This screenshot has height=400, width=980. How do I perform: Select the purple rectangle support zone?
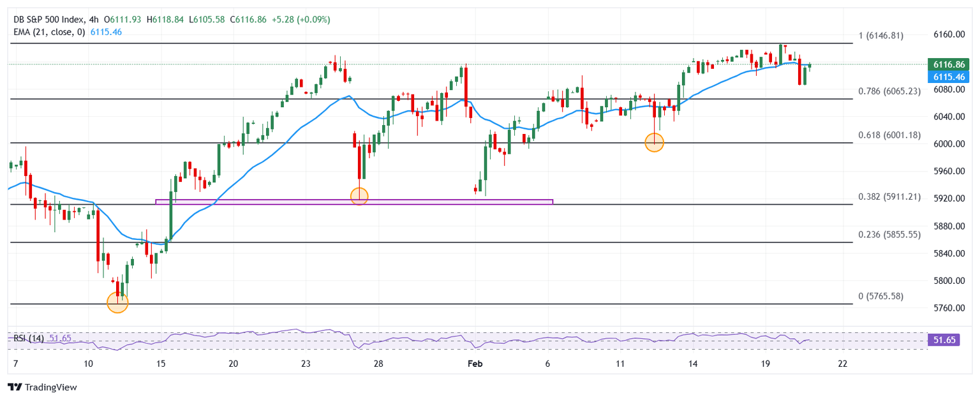(x=354, y=202)
